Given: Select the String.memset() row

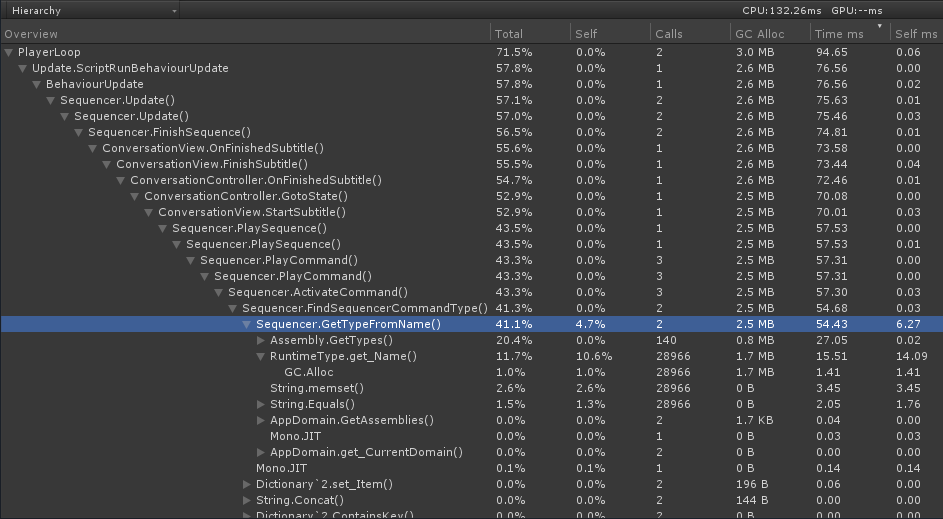Looking at the screenshot, I should pos(472,388).
